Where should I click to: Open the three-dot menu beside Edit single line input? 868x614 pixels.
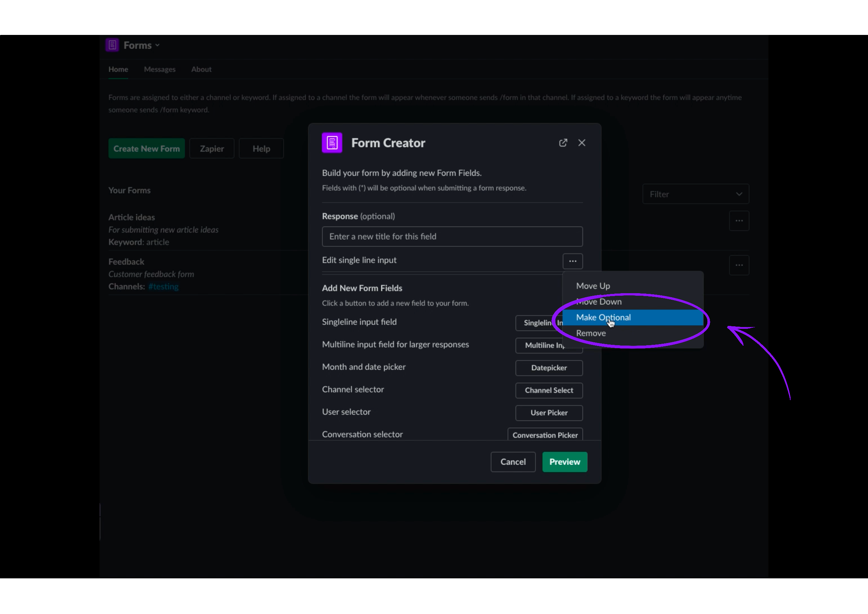click(x=572, y=261)
